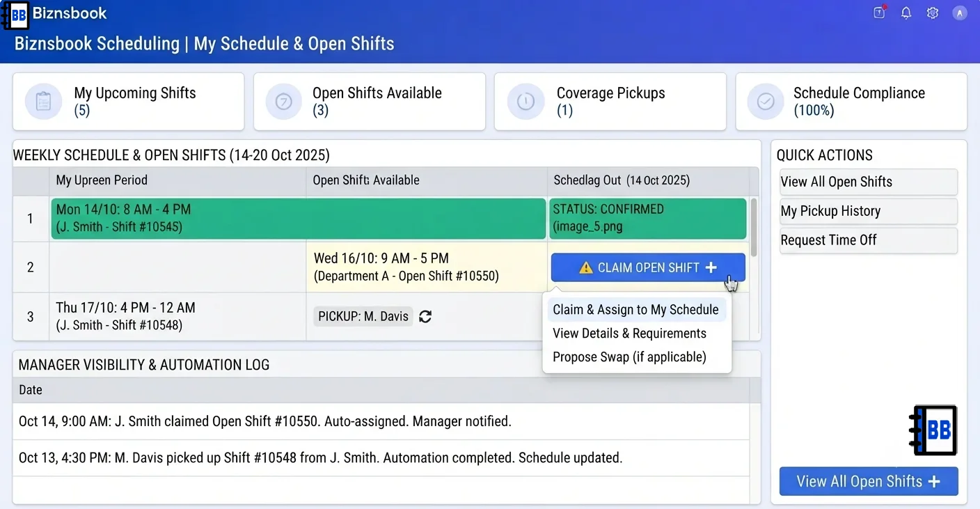Click the round icon on Open Shifts Available
This screenshot has height=509, width=980.
(284, 102)
